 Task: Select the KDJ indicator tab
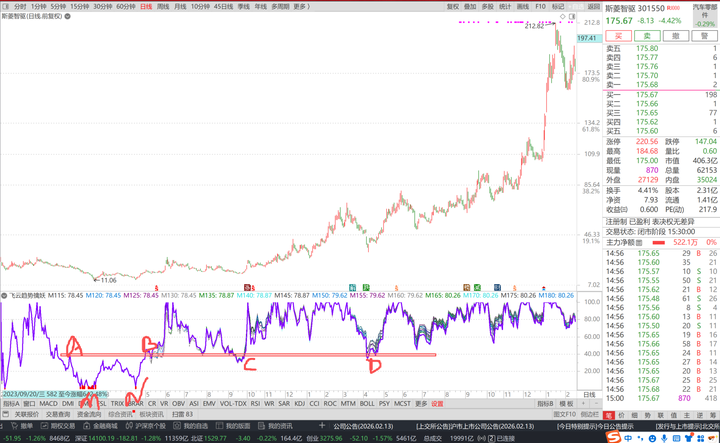click(x=299, y=404)
